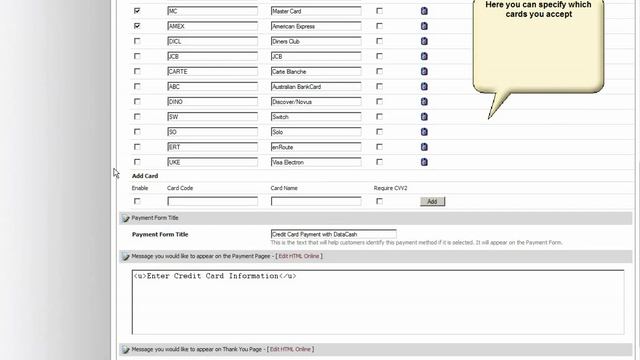Click the CARTE card code field
The width and height of the screenshot is (640, 360).
[213, 71]
